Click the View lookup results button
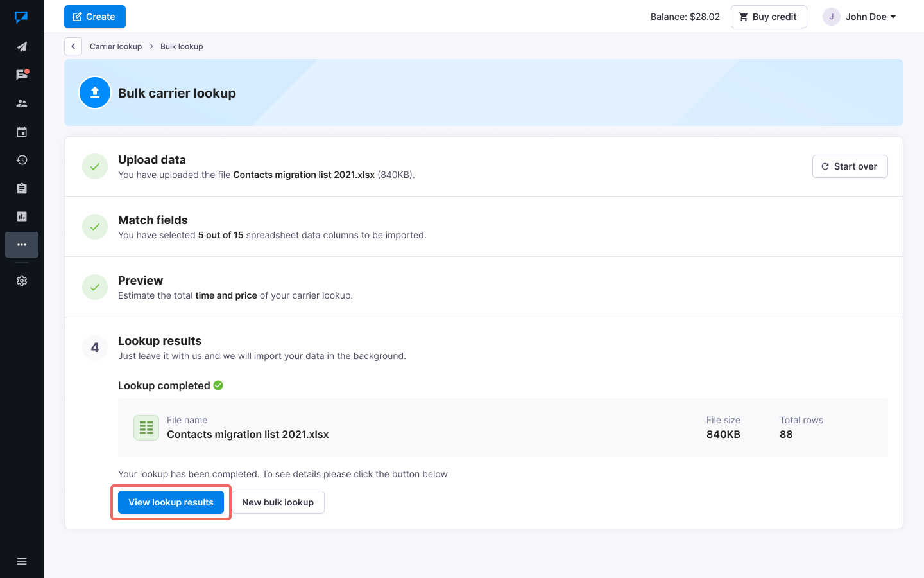 point(170,502)
